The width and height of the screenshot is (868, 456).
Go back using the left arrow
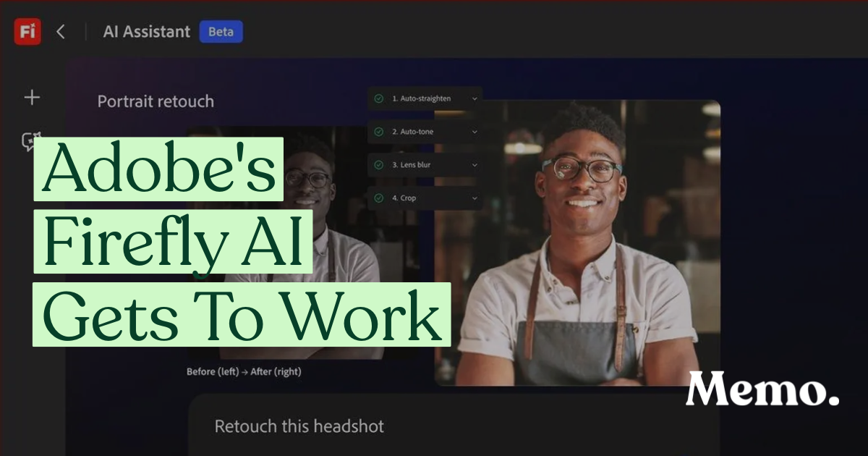[61, 32]
